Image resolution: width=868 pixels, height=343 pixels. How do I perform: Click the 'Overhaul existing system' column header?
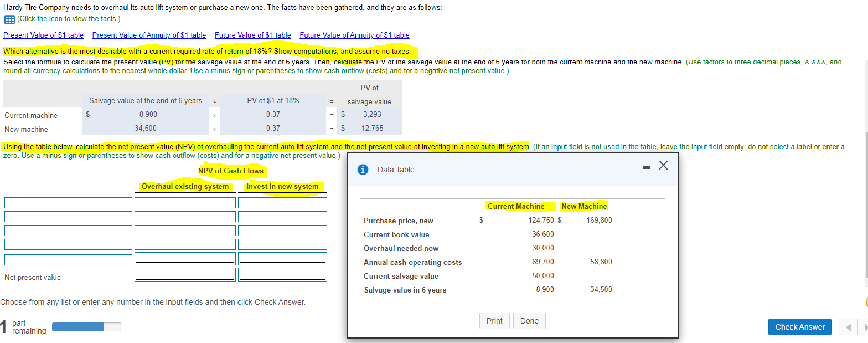point(185,187)
